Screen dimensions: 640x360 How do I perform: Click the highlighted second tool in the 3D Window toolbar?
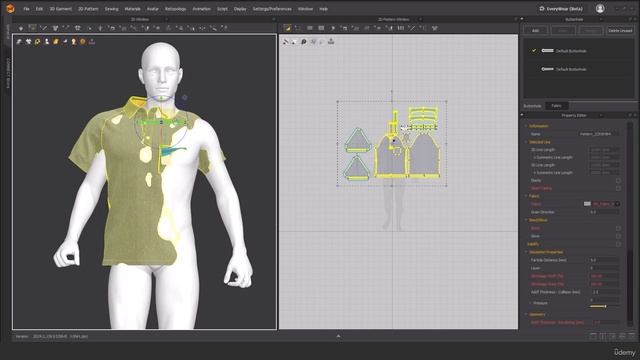(32, 28)
